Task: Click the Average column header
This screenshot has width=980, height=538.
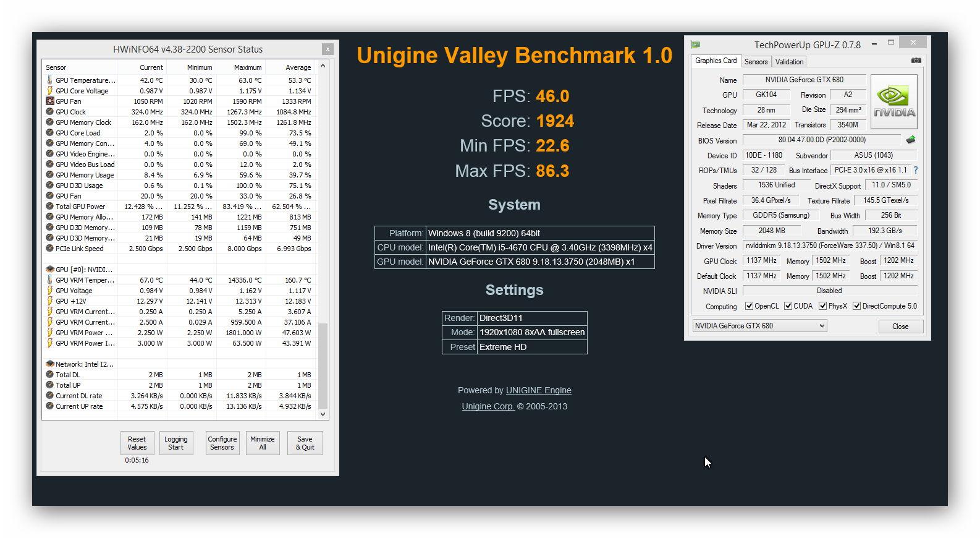Action: click(x=290, y=67)
